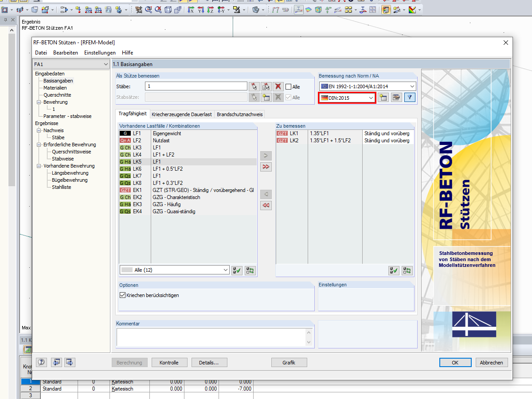Viewport: 532px width, 399px height.
Task: Click the Kommentar scrollbar down arrow
Action: (x=309, y=342)
